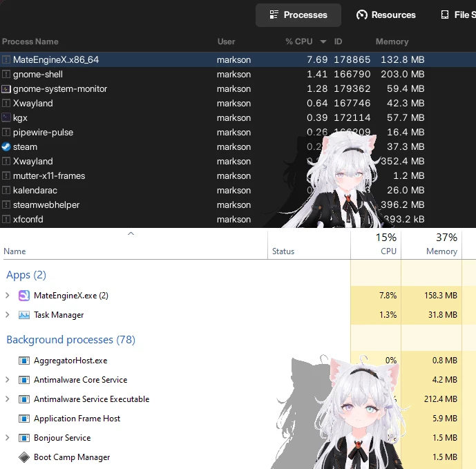Select Antimalware Service Executable row
This screenshot has height=469, width=476.
coord(238,399)
